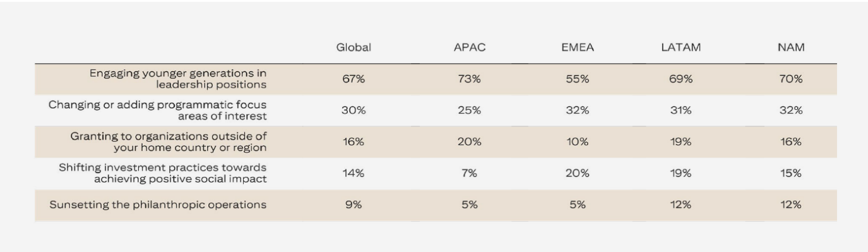This screenshot has width=868, height=252.
Task: Click the Global column header
Action: coord(354,48)
